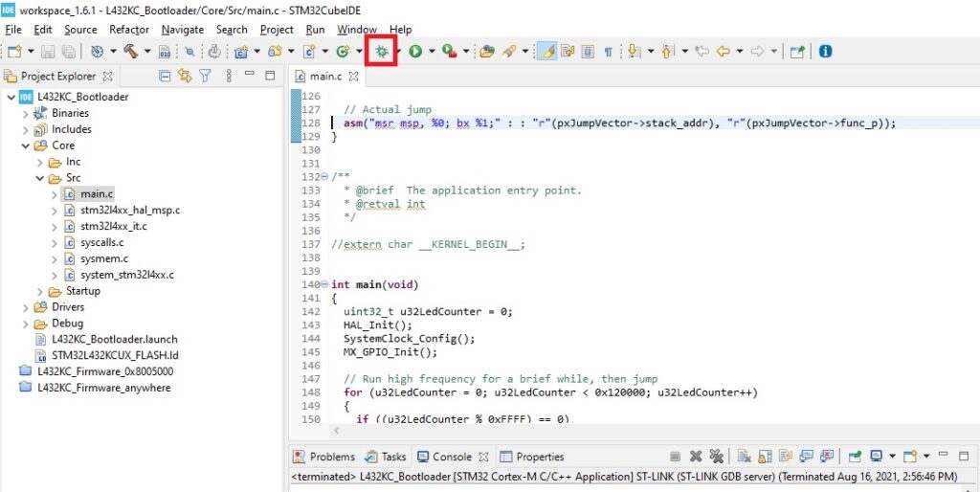Click the Save icon in the toolbar
This screenshot has width=980, height=492.
(x=49, y=52)
